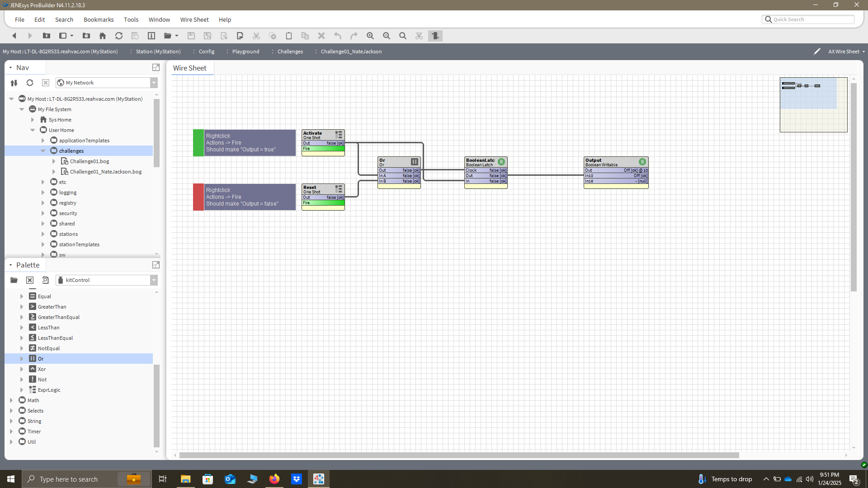Image resolution: width=868 pixels, height=488 pixels.
Task: Click the green Activate note color block
Action: (x=198, y=143)
